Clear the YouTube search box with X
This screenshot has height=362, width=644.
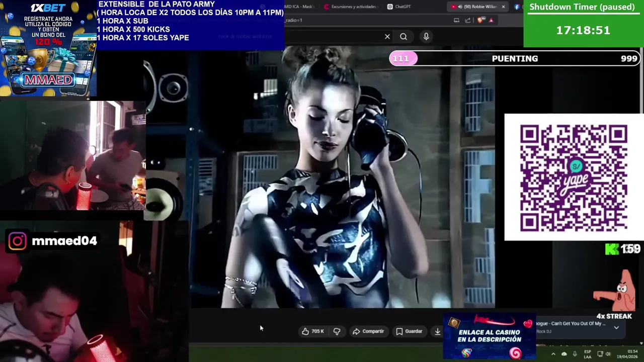[x=387, y=37]
